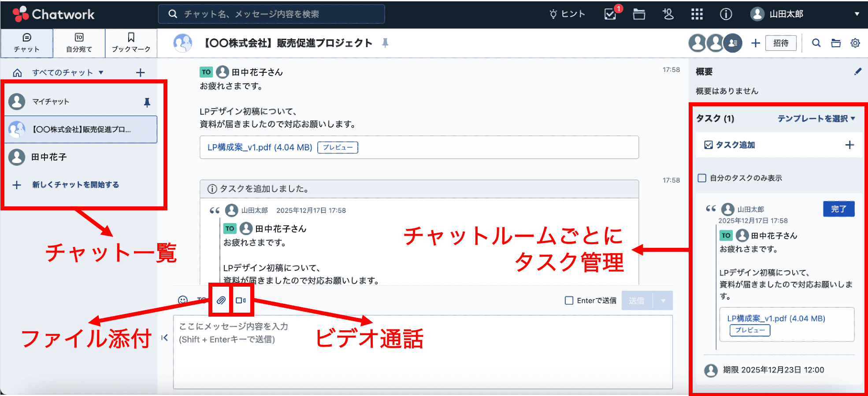Enable 自分のタスクのみ表示 checkbox
This screenshot has height=396, width=868.
coord(702,178)
